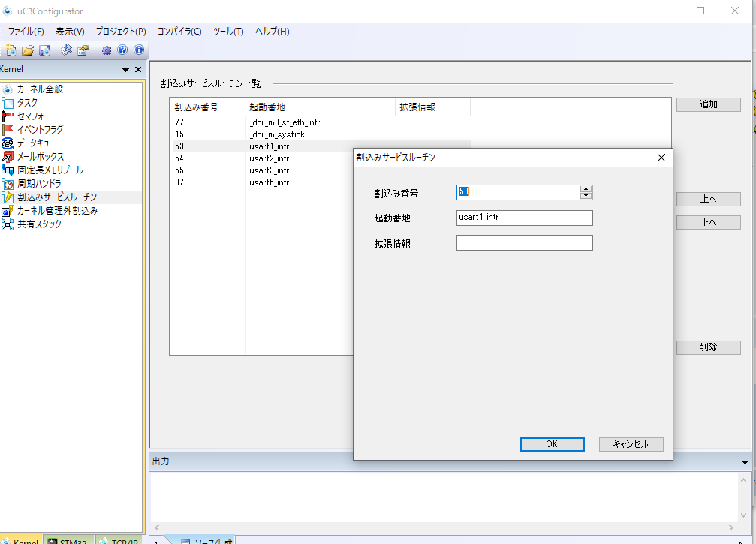
Task: Click the 上へ button
Action: [708, 199]
